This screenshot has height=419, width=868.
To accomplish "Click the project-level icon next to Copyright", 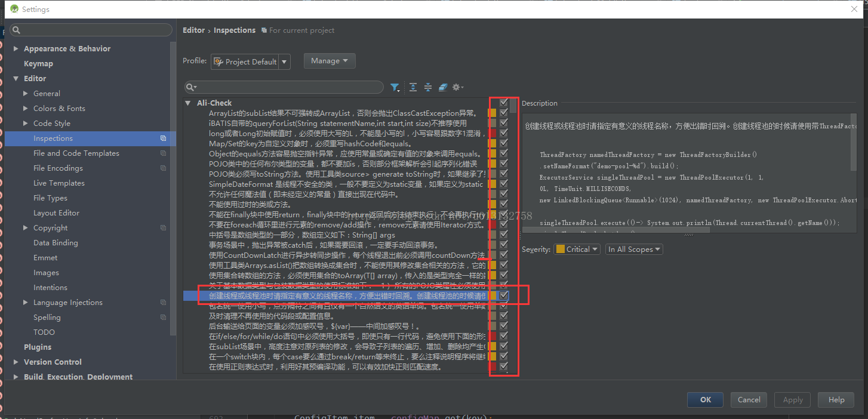I will (x=164, y=228).
